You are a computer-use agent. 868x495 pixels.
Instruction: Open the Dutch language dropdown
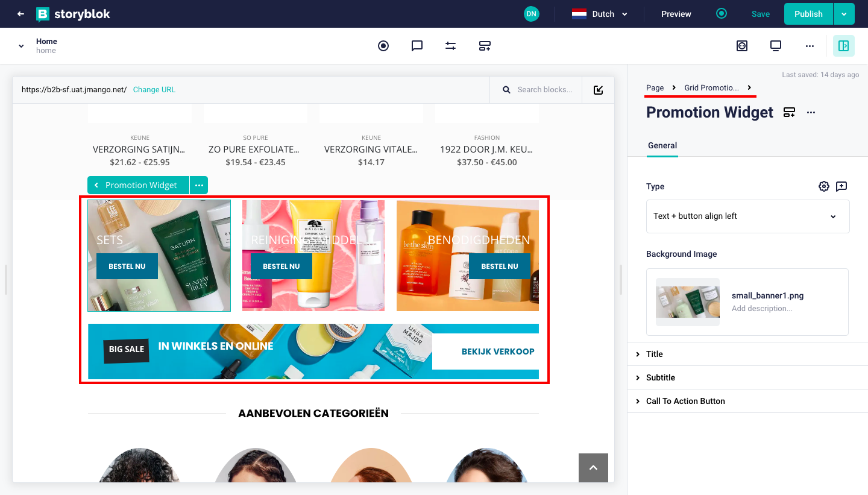pyautogui.click(x=600, y=14)
